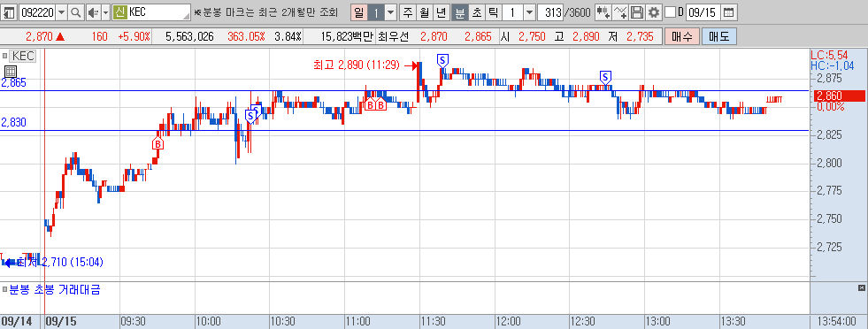Click the 2,865 horizontal price line label
Image resolution: width=868 pixels, height=329 pixels.
click(x=14, y=83)
